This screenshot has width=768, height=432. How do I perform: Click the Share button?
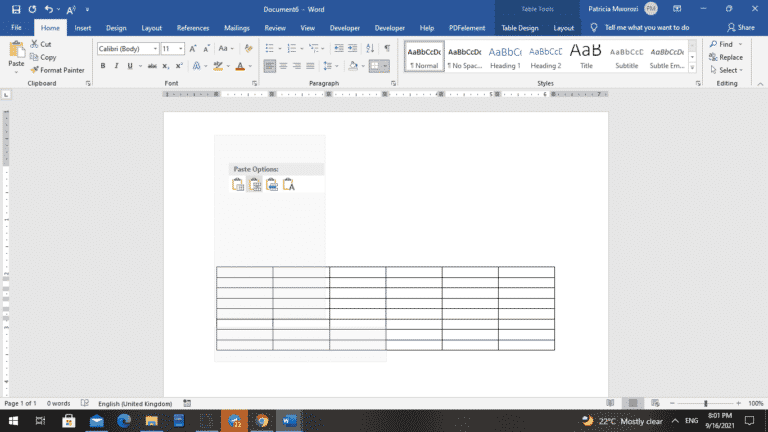pos(741,27)
